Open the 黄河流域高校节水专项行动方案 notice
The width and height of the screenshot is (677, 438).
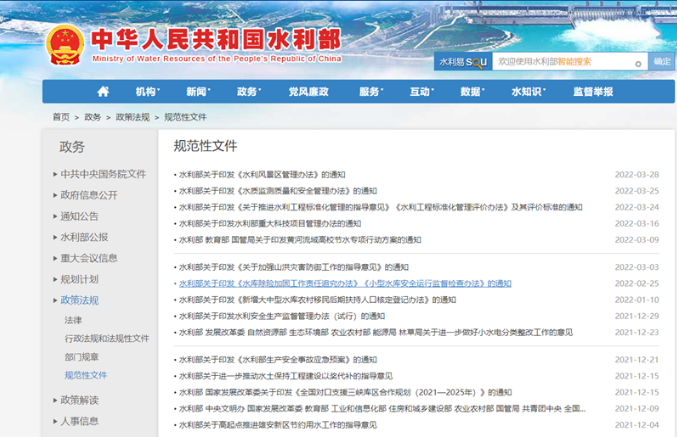[300, 240]
